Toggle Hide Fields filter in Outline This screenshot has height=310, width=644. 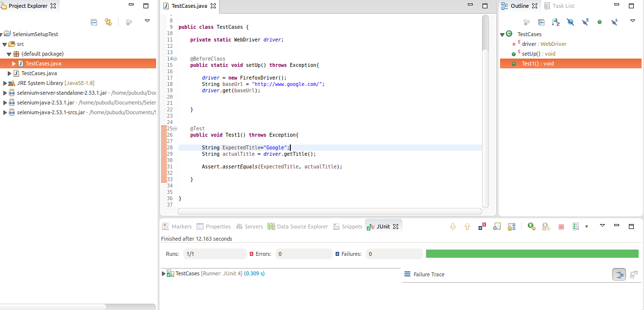570,22
